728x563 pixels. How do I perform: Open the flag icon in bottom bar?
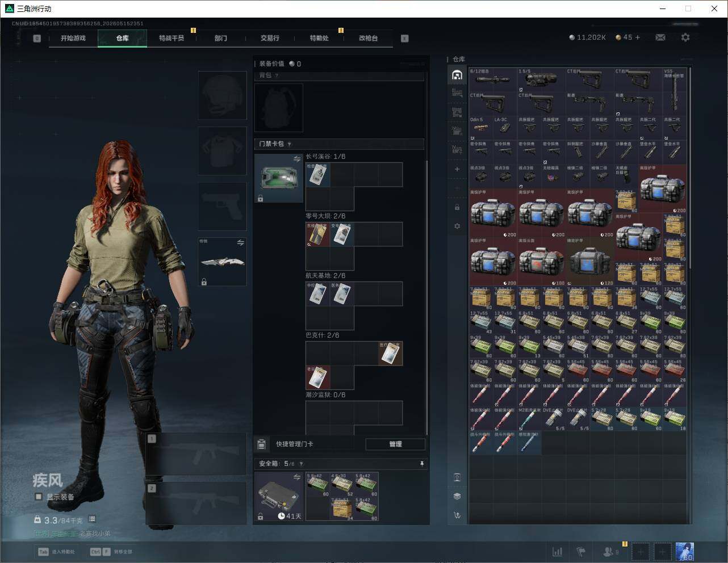(x=581, y=552)
